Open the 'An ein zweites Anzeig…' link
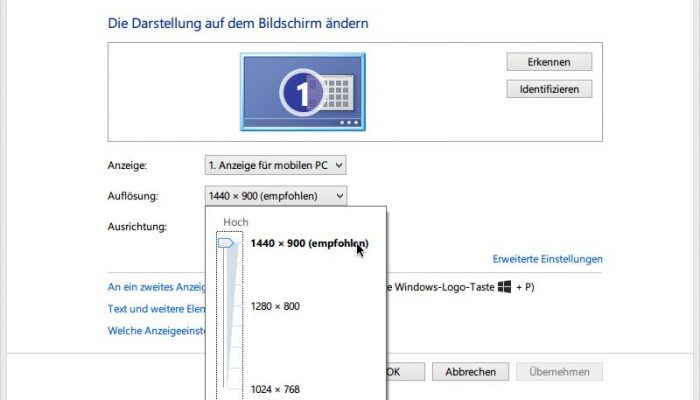700x400 pixels. (156, 287)
